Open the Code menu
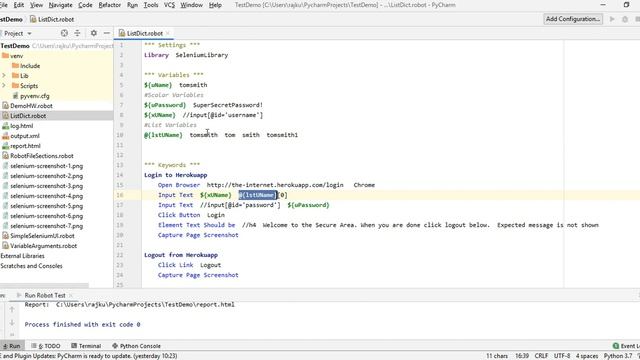The height and width of the screenshot is (360, 640). click(x=85, y=5)
